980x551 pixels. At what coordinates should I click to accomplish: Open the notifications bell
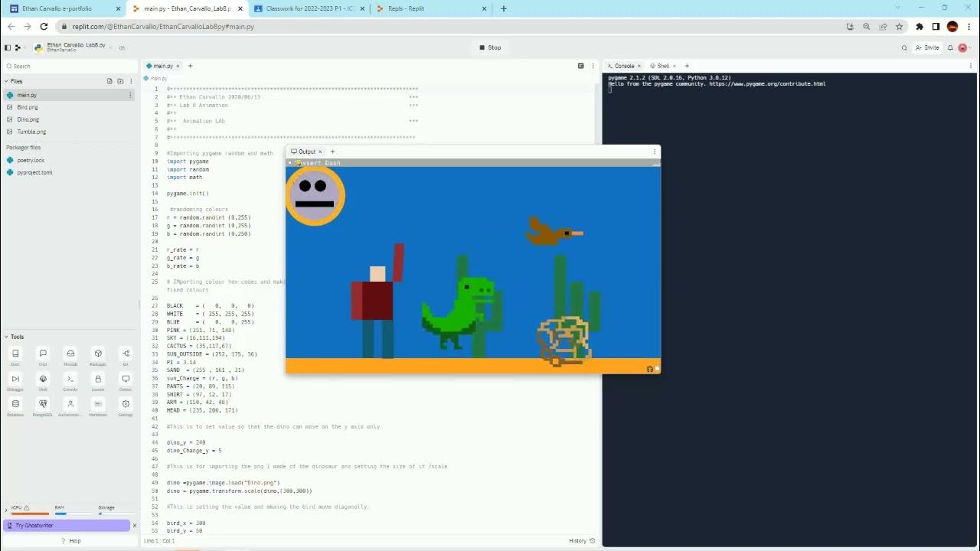click(x=950, y=47)
